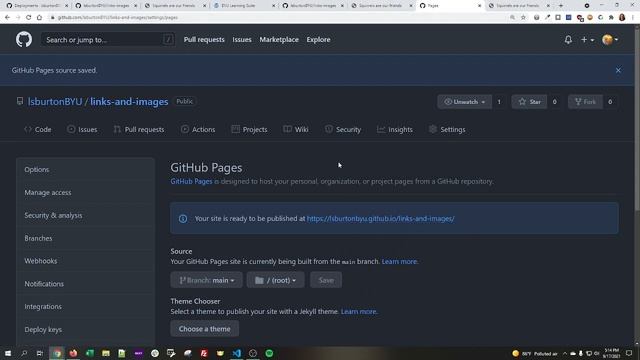Click the GitHub Octocat logo
Viewport: 640px width, 360px height.
coord(24,40)
